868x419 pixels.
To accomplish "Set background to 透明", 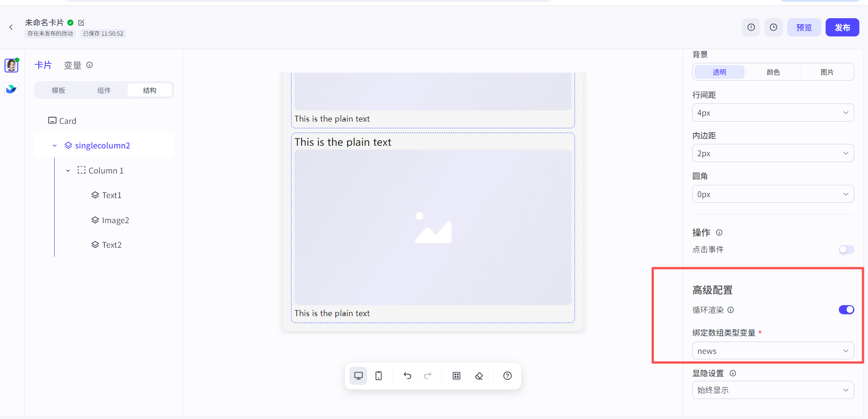I will point(719,72).
